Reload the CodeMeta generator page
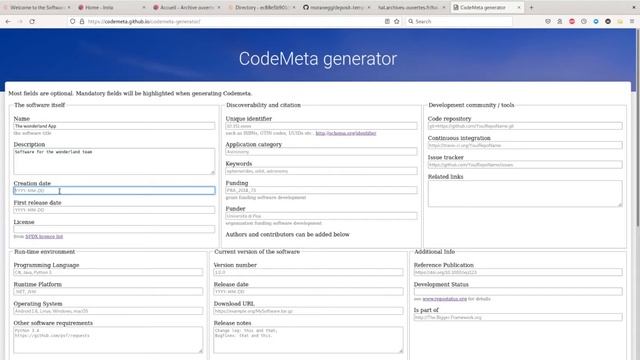The image size is (640, 360). 32,21
